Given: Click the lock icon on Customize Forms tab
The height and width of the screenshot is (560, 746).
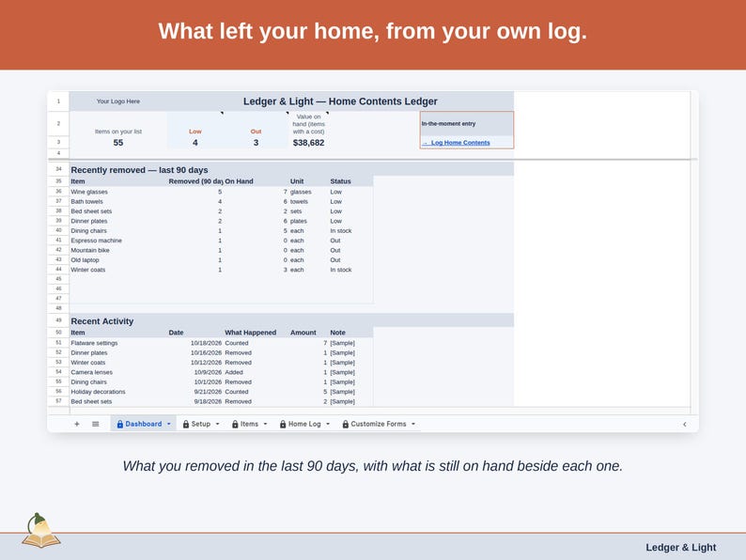Looking at the screenshot, I should click(346, 424).
